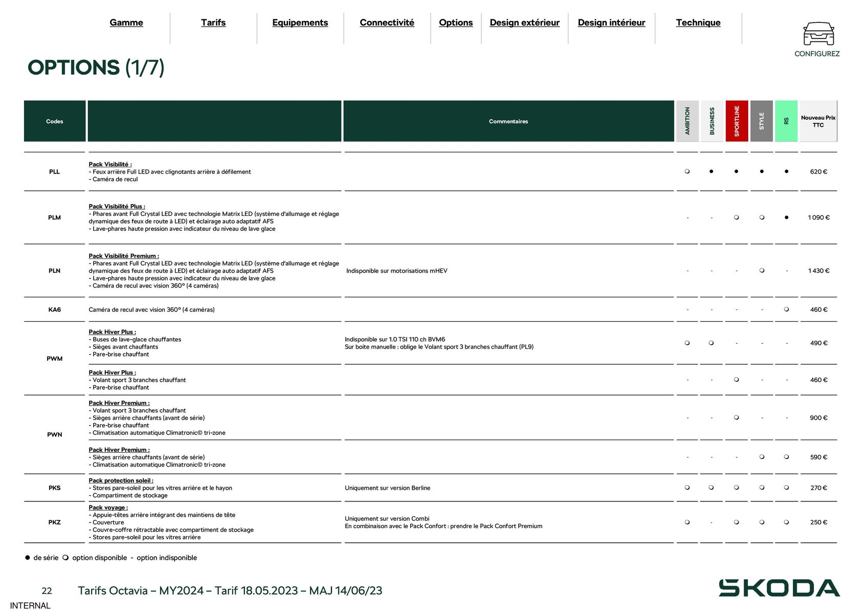Click the Pack protection soleil heading

click(x=121, y=480)
